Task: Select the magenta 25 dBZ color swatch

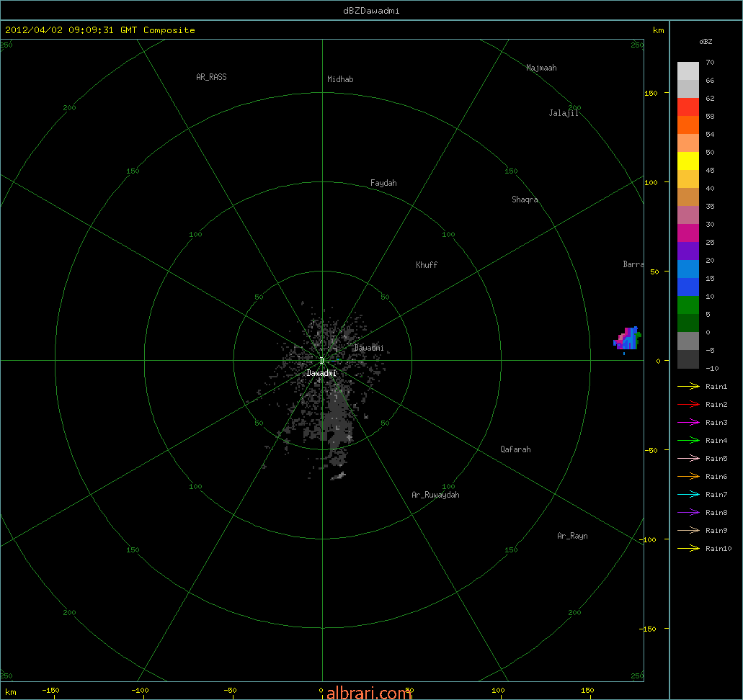Action: tap(688, 233)
